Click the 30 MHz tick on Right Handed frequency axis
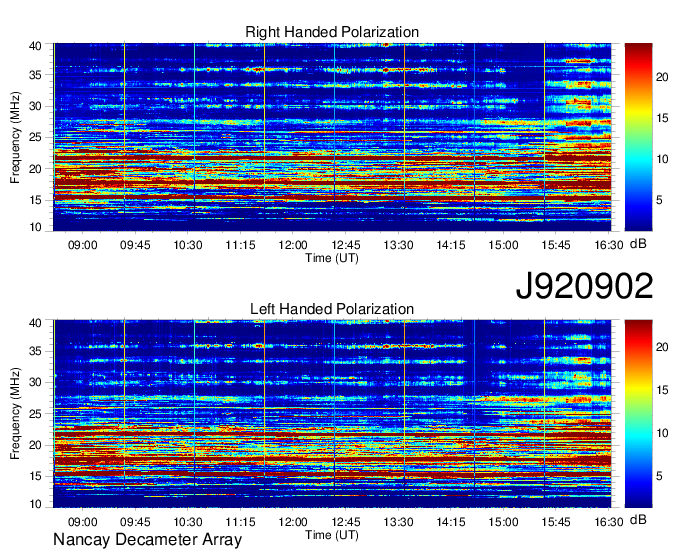This screenshot has height=552, width=680. coord(36,106)
